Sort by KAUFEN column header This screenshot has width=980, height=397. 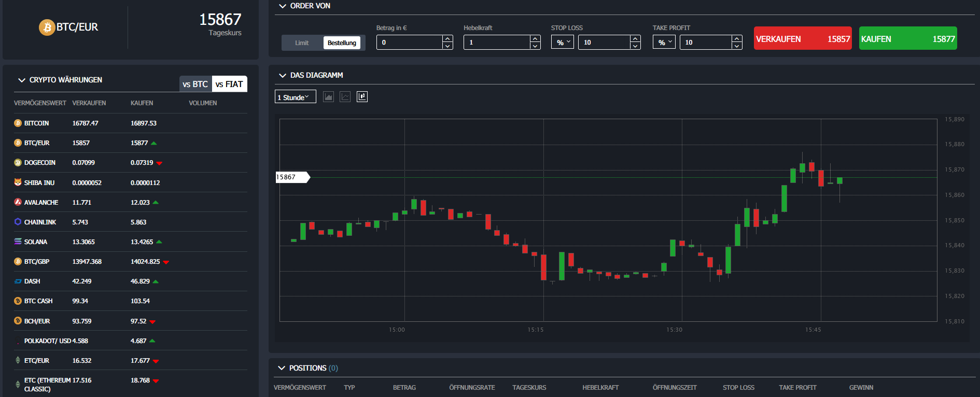pyautogui.click(x=142, y=103)
